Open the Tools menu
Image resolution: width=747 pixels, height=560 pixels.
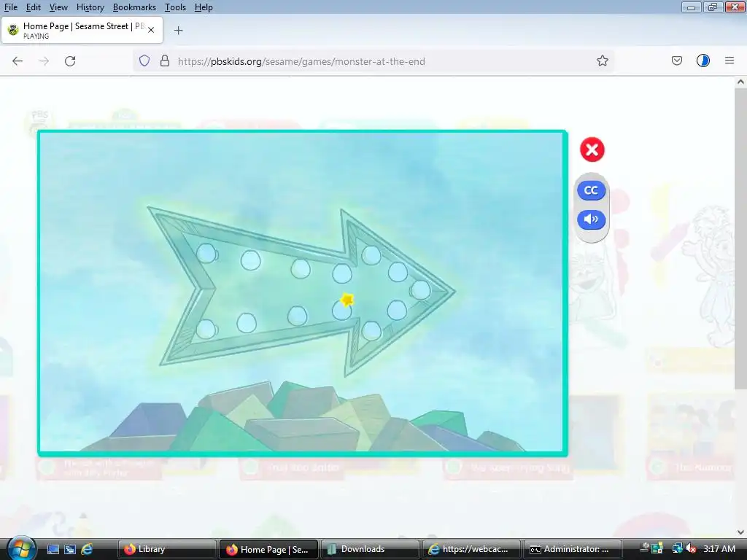tap(175, 7)
